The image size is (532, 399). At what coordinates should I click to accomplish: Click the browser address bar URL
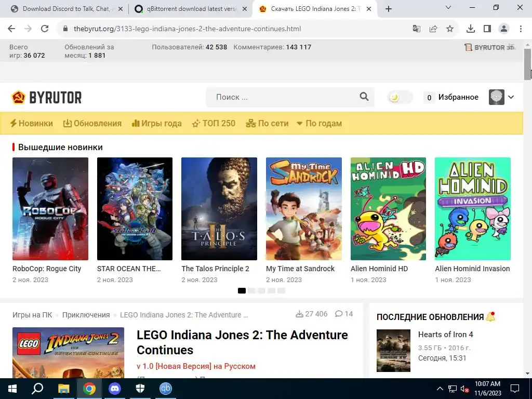click(187, 29)
